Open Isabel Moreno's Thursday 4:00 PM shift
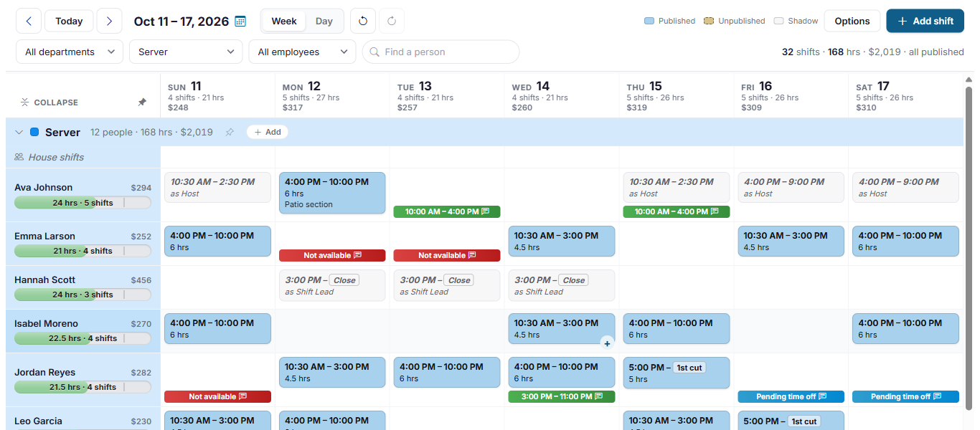Screen dimensions: 980x430 point(677,329)
